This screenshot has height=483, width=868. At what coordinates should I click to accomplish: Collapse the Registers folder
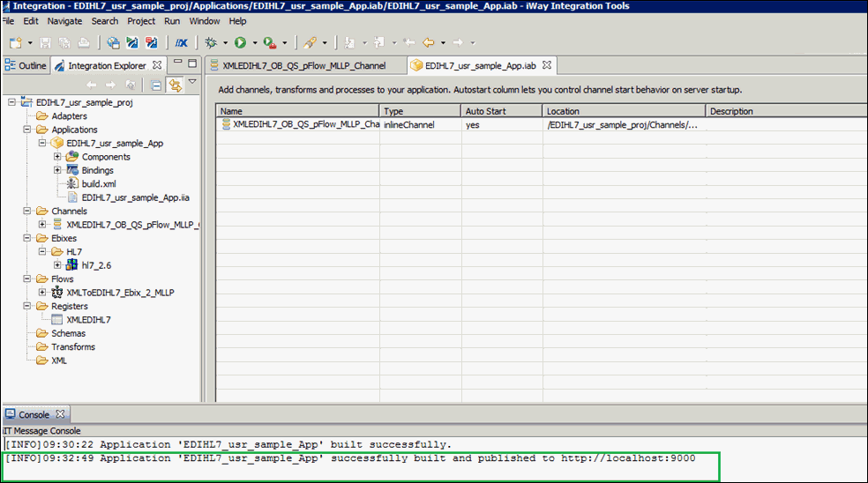coord(26,306)
